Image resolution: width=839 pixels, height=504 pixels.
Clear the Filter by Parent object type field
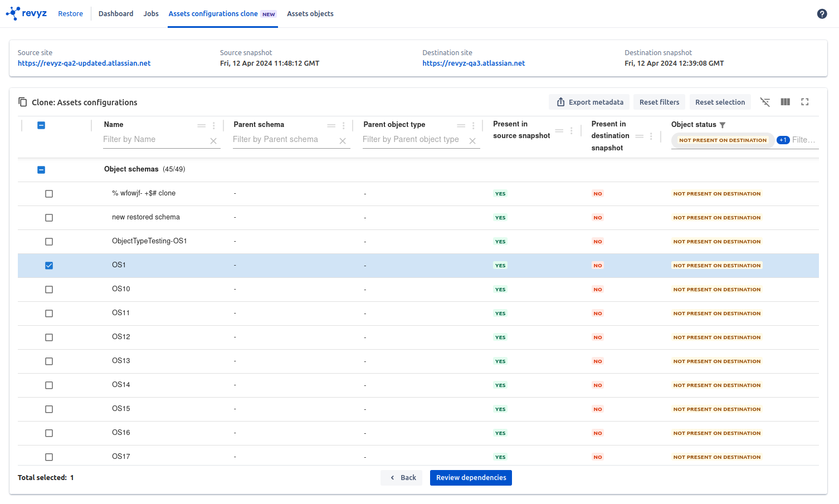coord(472,141)
